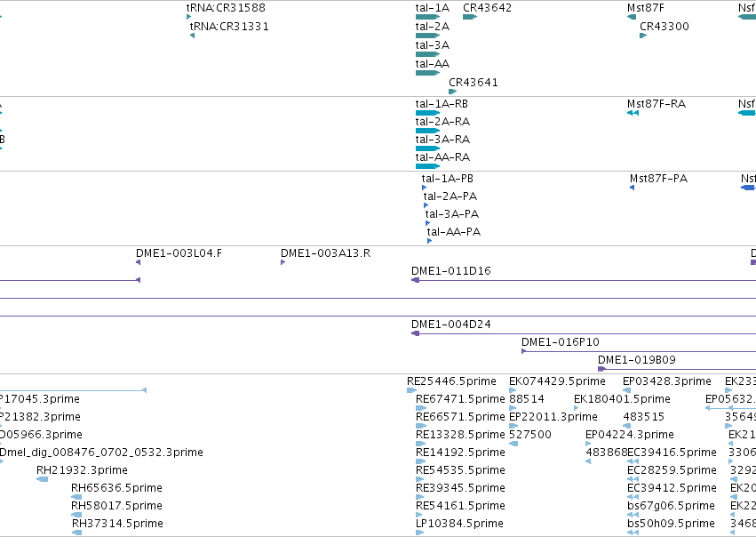Click EST RH58017.5prime
756x537 pixels.
76,516
